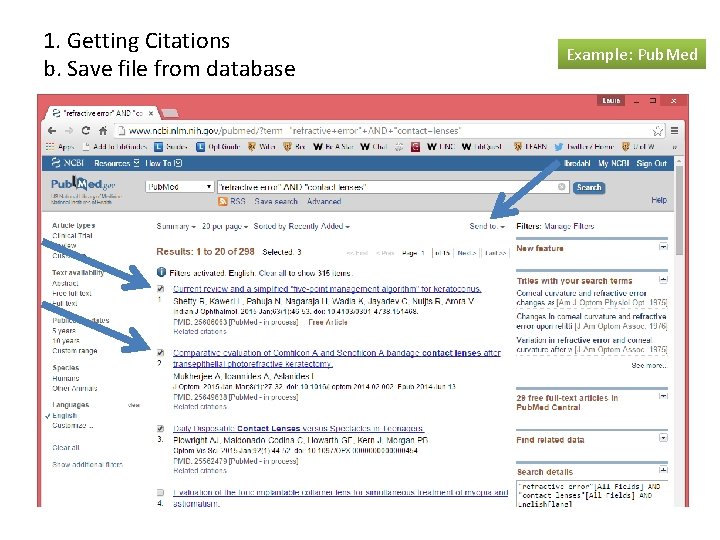Click the NCBI logo in header
720x540 pixels.
pyautogui.click(x=68, y=163)
